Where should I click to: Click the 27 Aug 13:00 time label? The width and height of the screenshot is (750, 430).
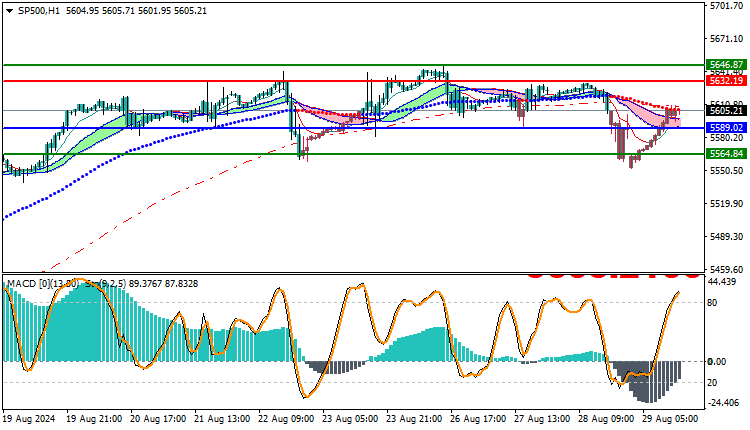(x=542, y=419)
